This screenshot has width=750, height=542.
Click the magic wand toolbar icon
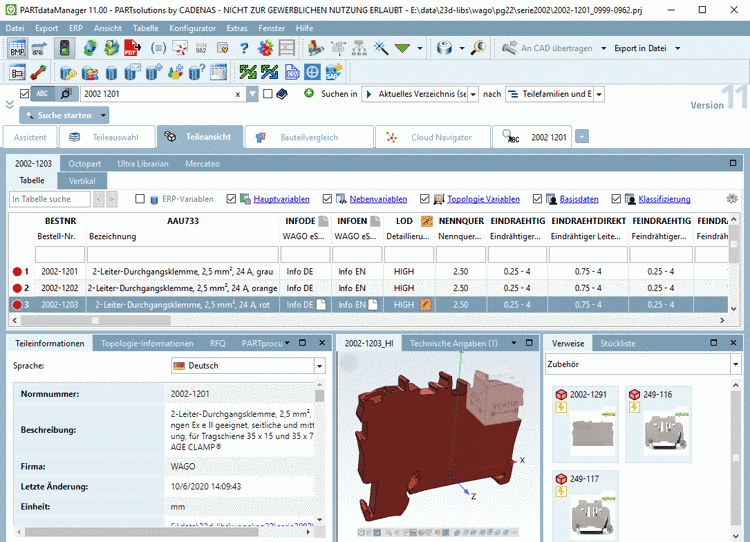[381, 48]
